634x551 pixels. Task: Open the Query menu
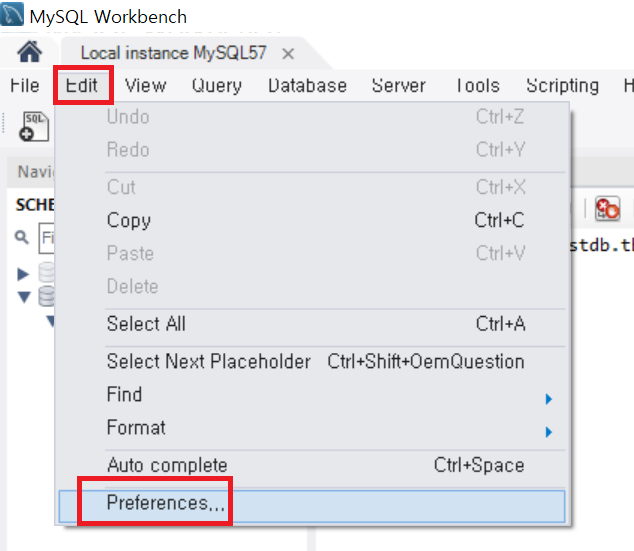(x=217, y=85)
